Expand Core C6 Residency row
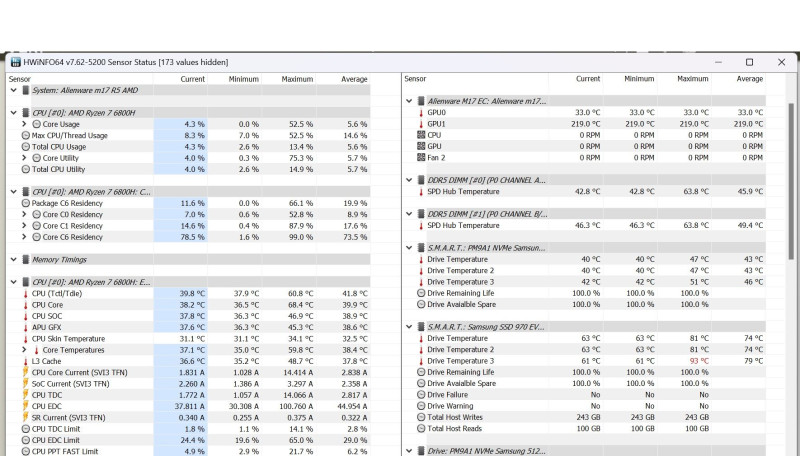This screenshot has width=800, height=456. click(x=24, y=237)
